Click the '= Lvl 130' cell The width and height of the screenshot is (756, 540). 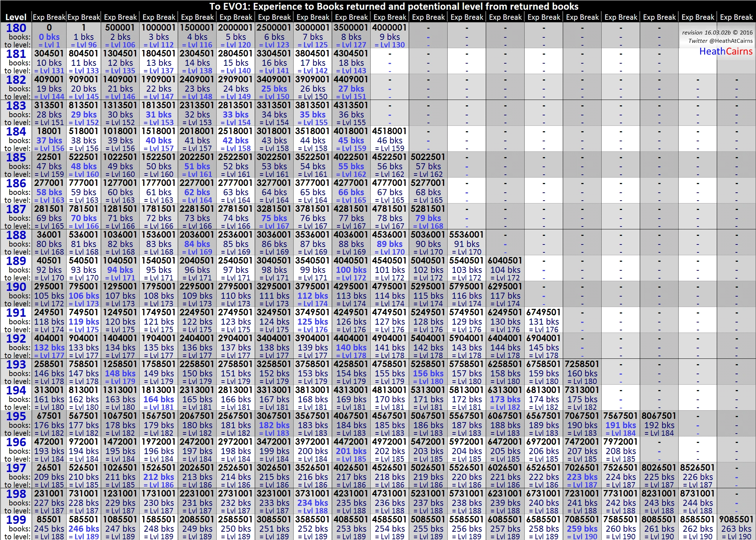click(390, 45)
